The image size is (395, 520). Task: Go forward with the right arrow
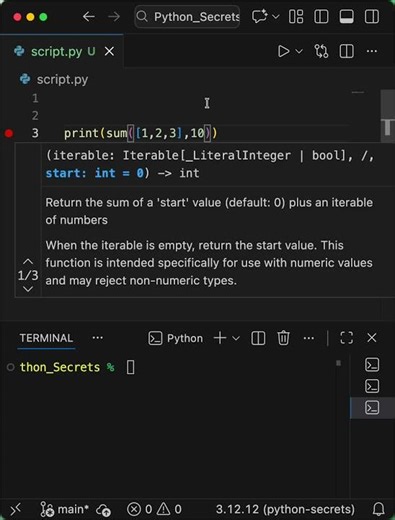click(114, 16)
